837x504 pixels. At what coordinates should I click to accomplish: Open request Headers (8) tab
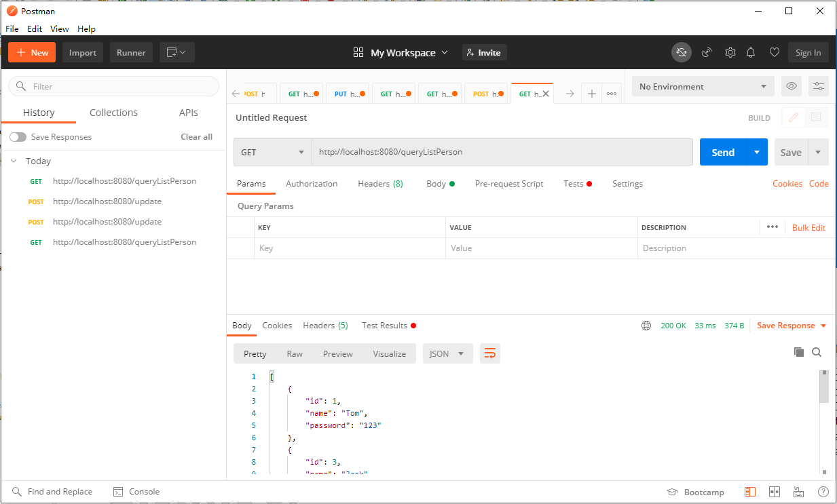[380, 184]
